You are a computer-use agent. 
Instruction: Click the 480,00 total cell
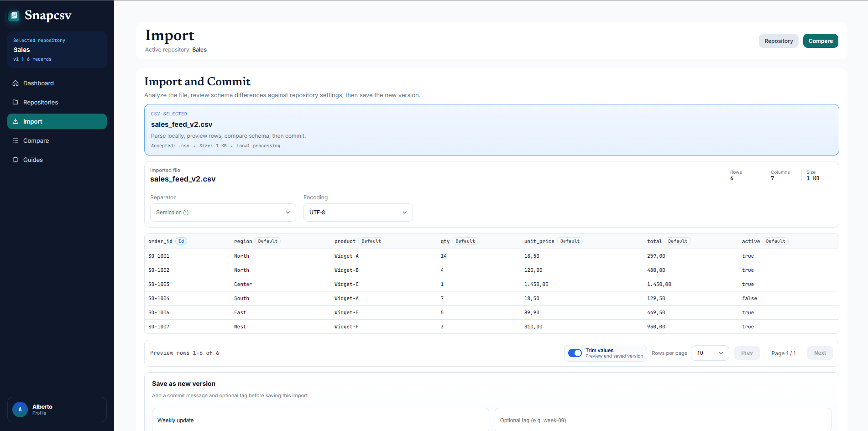coord(656,270)
